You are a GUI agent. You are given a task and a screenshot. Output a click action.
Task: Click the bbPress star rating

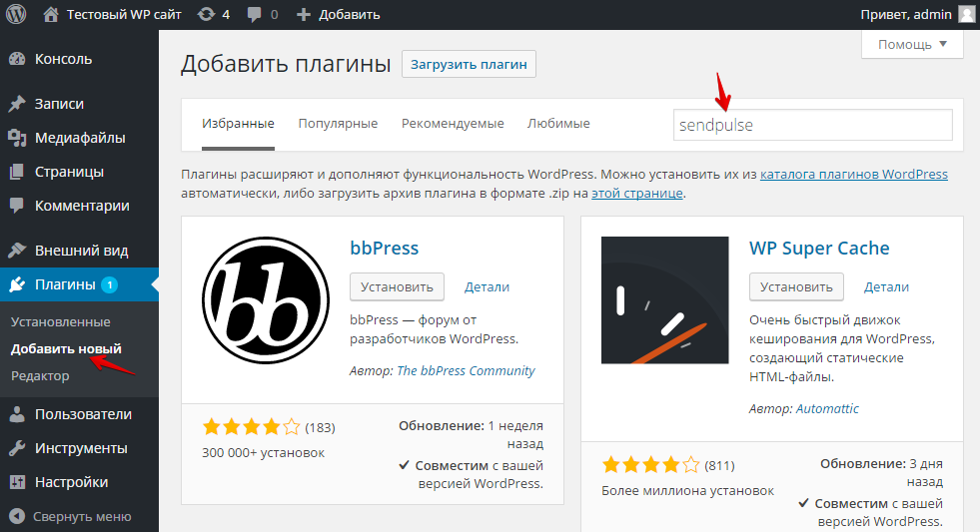(x=252, y=427)
